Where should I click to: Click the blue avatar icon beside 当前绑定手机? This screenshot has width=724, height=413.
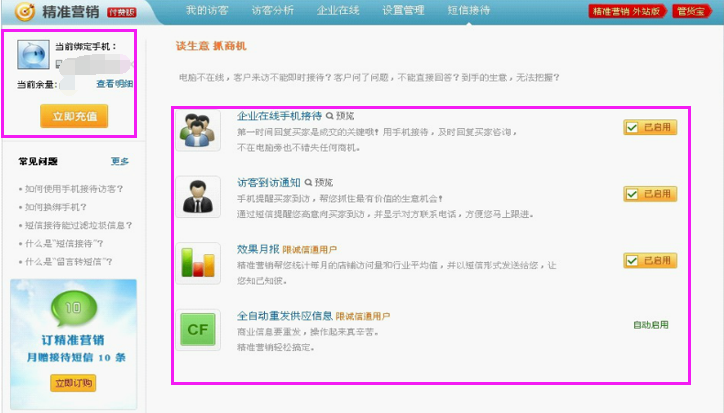(x=33, y=55)
